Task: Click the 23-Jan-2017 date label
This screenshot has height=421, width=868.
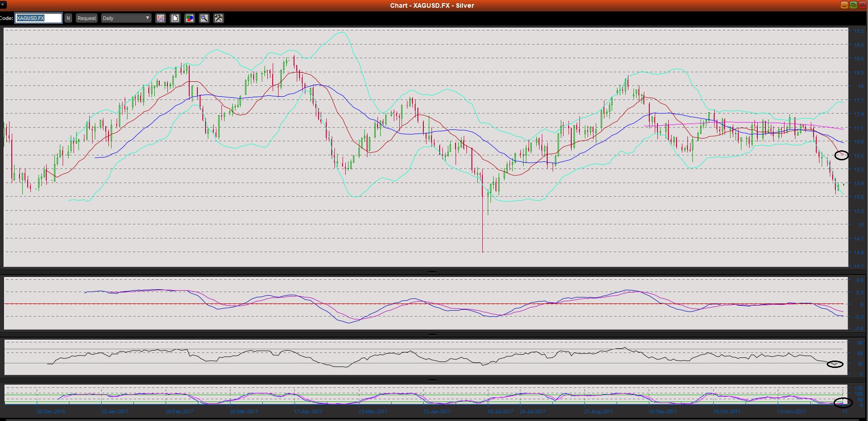Action: point(115,411)
